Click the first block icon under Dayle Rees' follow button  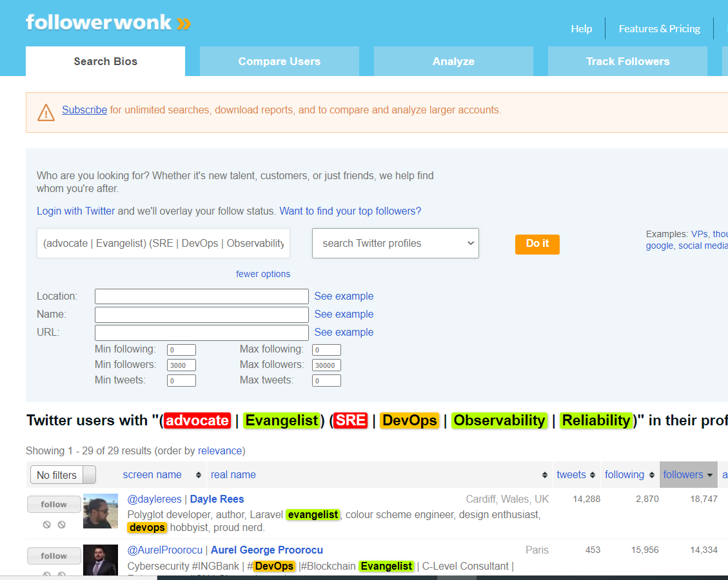[46, 525]
